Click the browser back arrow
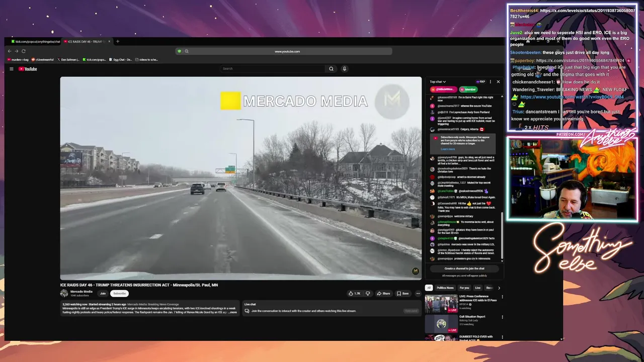 [10, 51]
